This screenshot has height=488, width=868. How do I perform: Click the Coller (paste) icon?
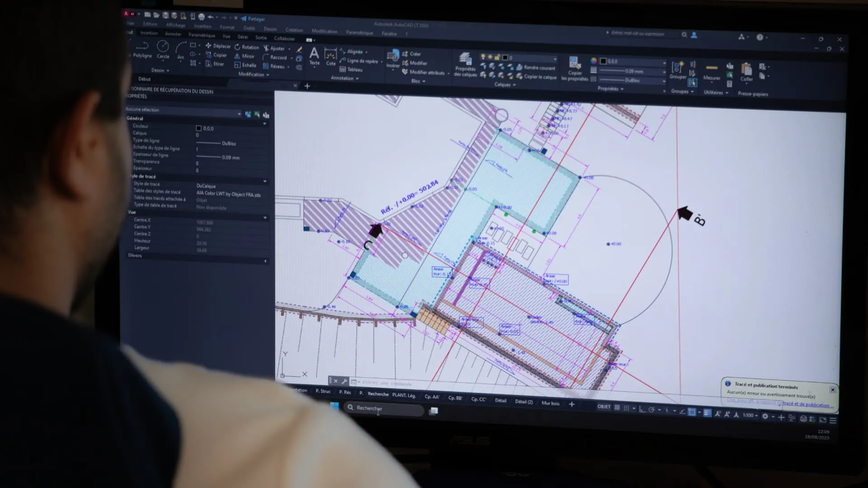pyautogui.click(x=746, y=72)
